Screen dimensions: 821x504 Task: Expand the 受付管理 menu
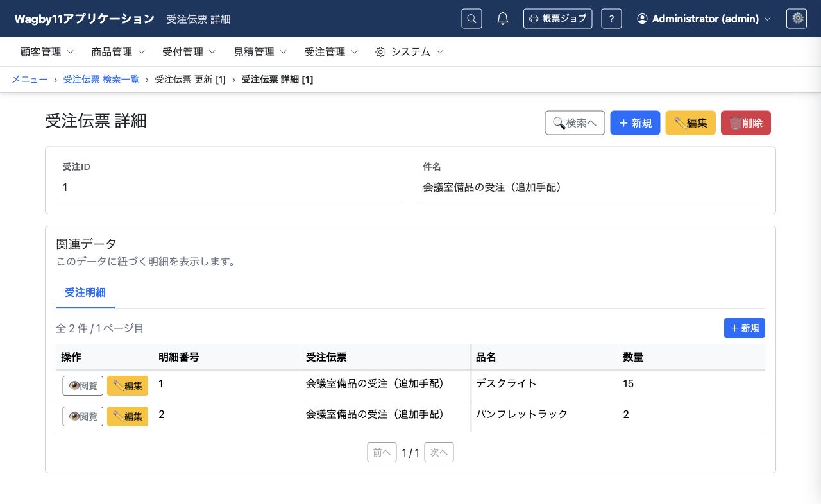189,52
